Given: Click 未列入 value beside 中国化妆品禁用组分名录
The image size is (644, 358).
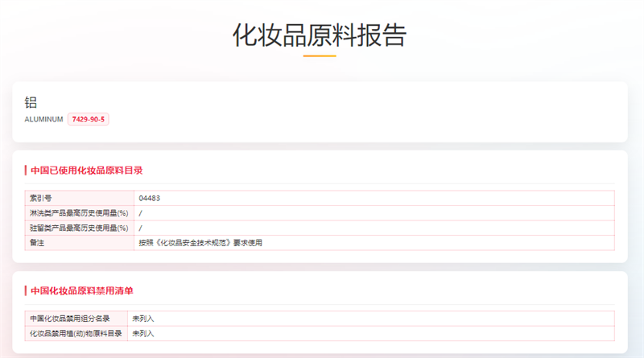Looking at the screenshot, I should coord(142,318).
